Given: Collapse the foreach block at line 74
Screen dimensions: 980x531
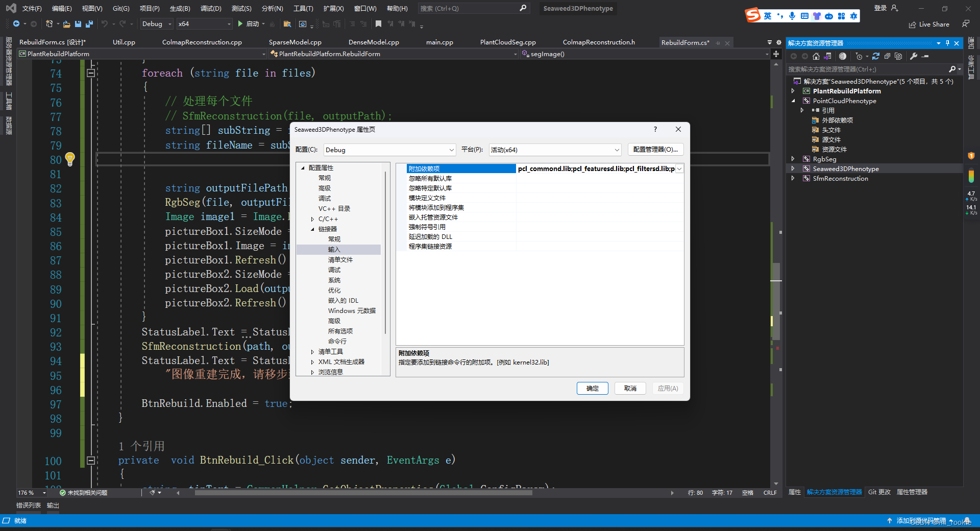Looking at the screenshot, I should 91,73.
